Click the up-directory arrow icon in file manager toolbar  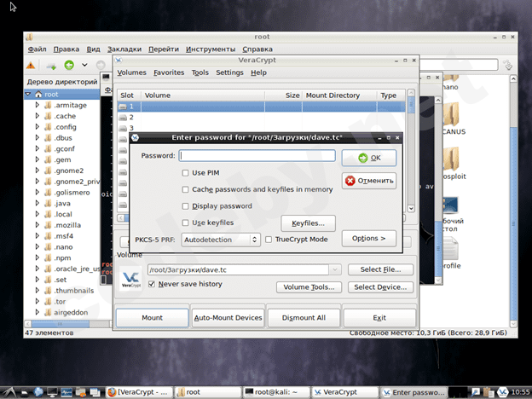click(x=51, y=66)
